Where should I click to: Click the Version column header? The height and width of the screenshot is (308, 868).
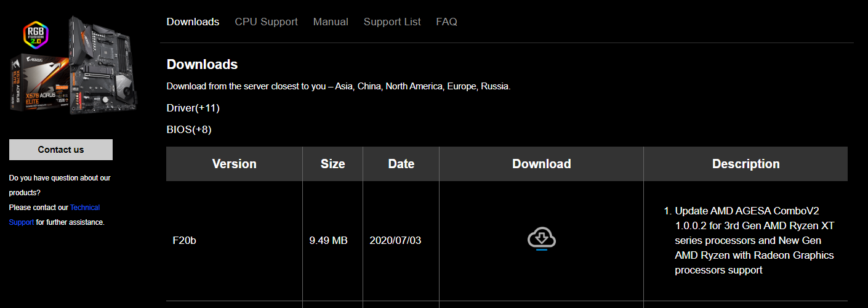click(235, 164)
